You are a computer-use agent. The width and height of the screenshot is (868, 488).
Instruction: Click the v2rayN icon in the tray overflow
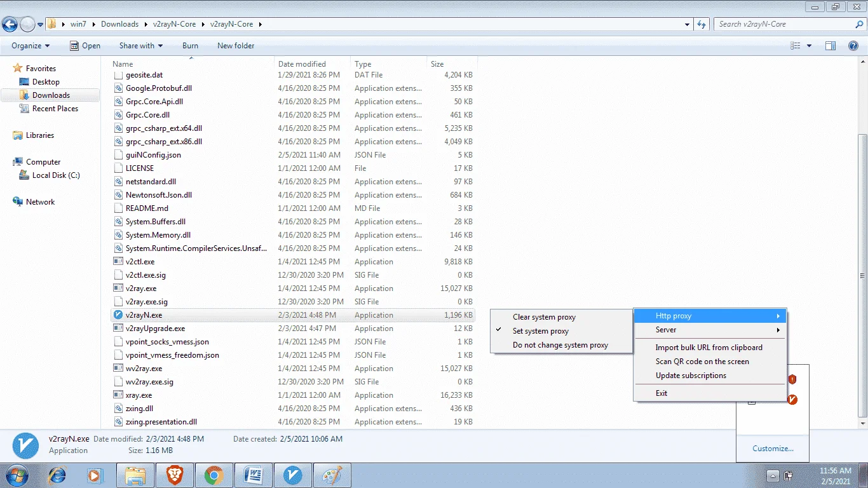(792, 400)
